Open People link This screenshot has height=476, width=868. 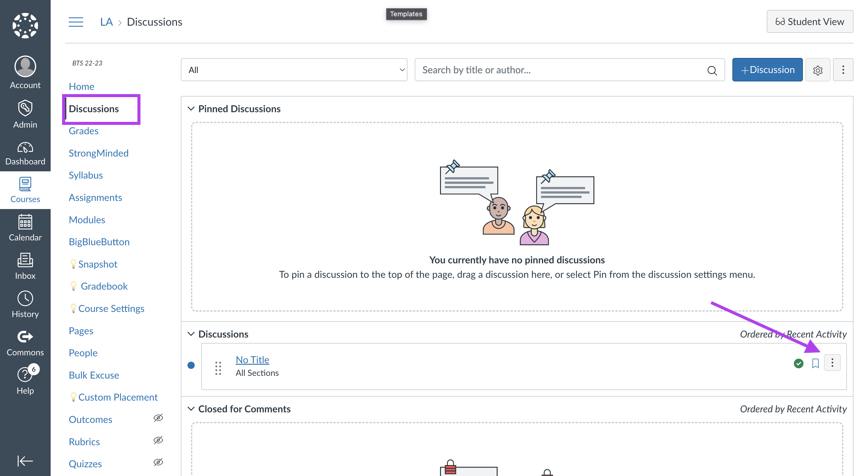coord(83,353)
